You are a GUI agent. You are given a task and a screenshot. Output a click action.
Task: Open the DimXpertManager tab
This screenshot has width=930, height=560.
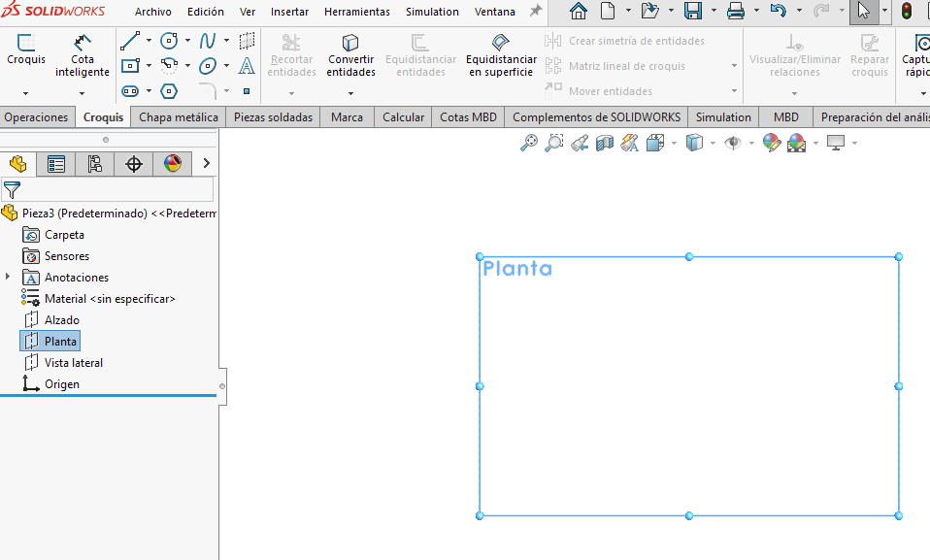(133, 164)
